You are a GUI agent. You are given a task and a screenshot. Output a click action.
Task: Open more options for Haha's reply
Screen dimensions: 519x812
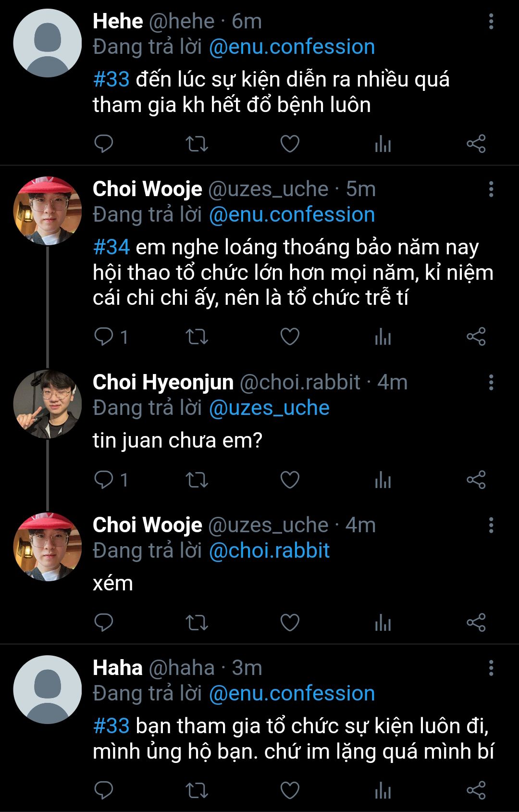pyautogui.click(x=491, y=668)
